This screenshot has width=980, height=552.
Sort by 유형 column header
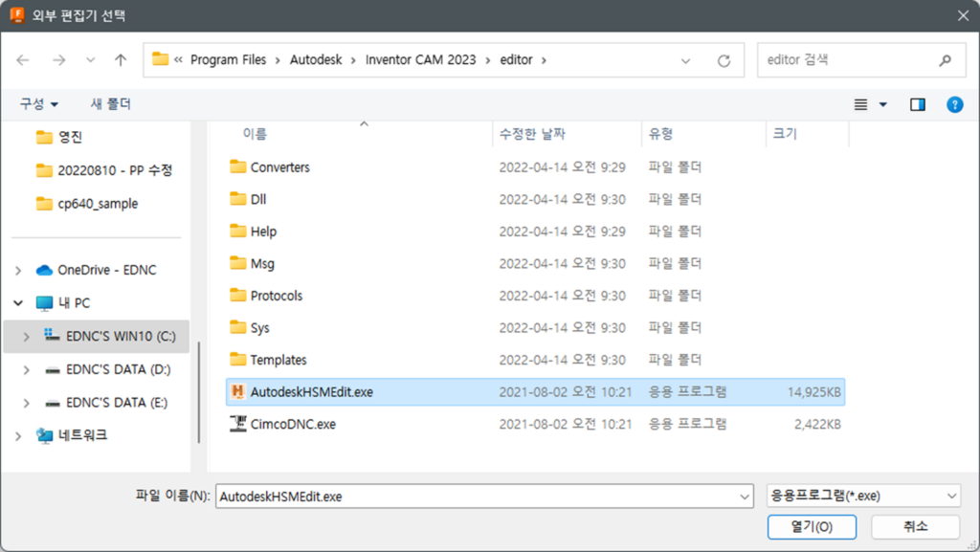[x=660, y=134]
